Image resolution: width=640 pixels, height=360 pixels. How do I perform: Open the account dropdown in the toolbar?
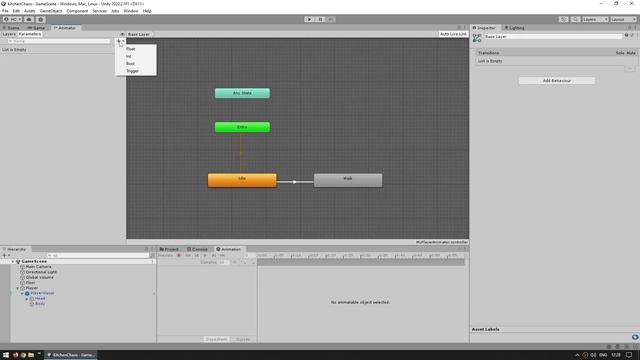[x=12, y=19]
